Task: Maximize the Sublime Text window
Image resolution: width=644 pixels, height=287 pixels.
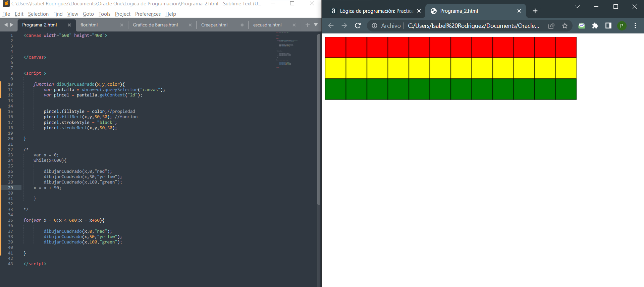Action: 292,4
